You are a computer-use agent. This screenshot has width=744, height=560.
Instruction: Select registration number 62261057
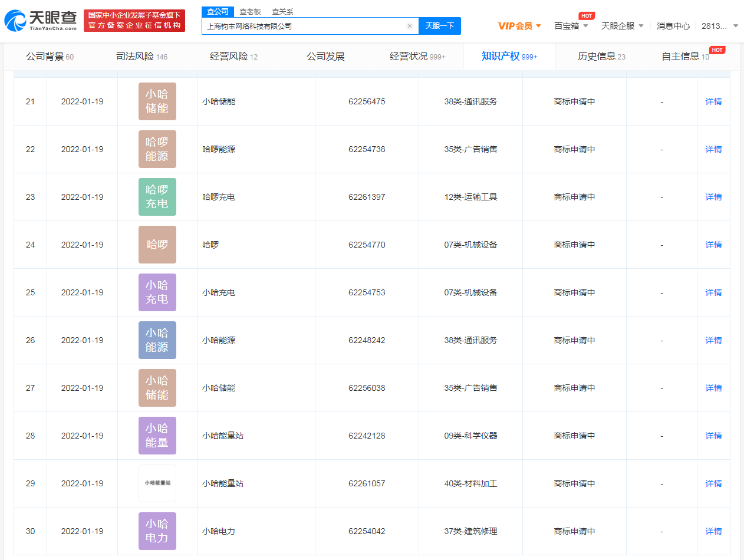[367, 483]
